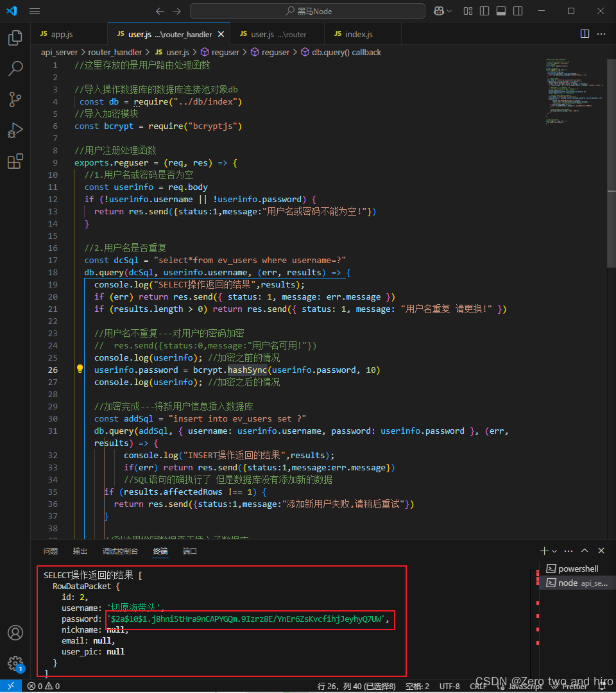The width and height of the screenshot is (616, 693).
Task: Open the Search view
Action: (x=15, y=69)
